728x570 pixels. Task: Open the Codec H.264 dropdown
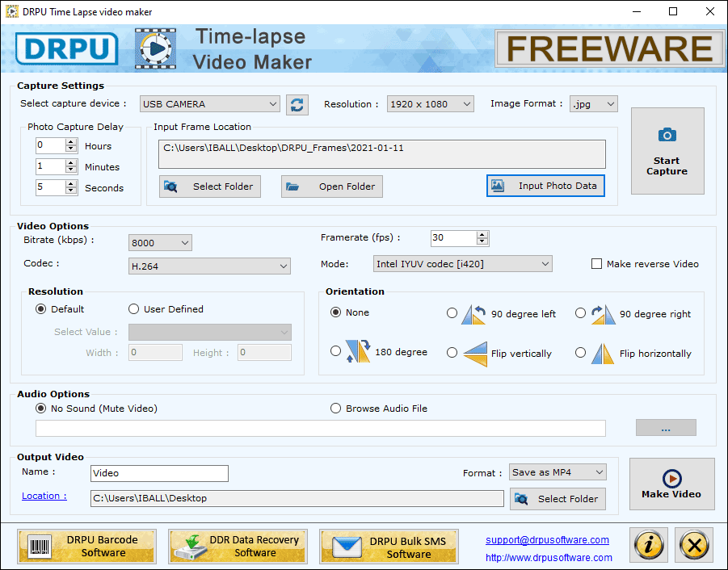209,266
